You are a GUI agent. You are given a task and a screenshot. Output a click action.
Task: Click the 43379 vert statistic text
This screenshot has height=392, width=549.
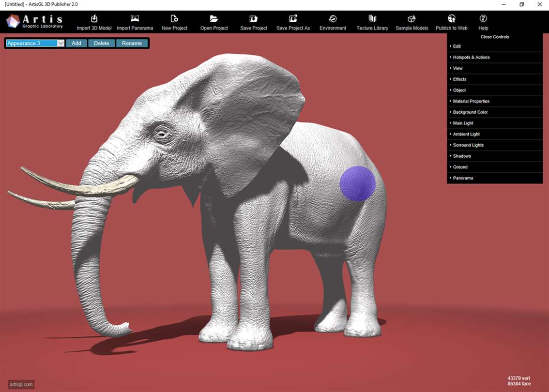pyautogui.click(x=518, y=378)
